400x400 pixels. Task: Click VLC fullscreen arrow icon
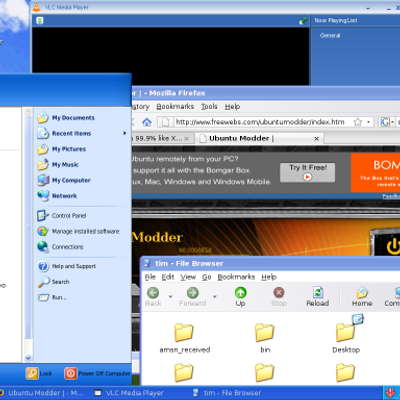click(x=303, y=21)
